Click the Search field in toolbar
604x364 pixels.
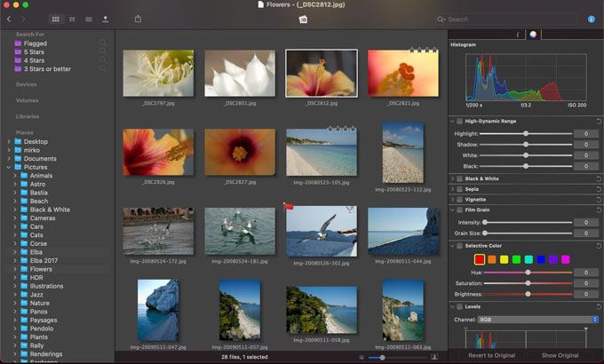point(506,20)
